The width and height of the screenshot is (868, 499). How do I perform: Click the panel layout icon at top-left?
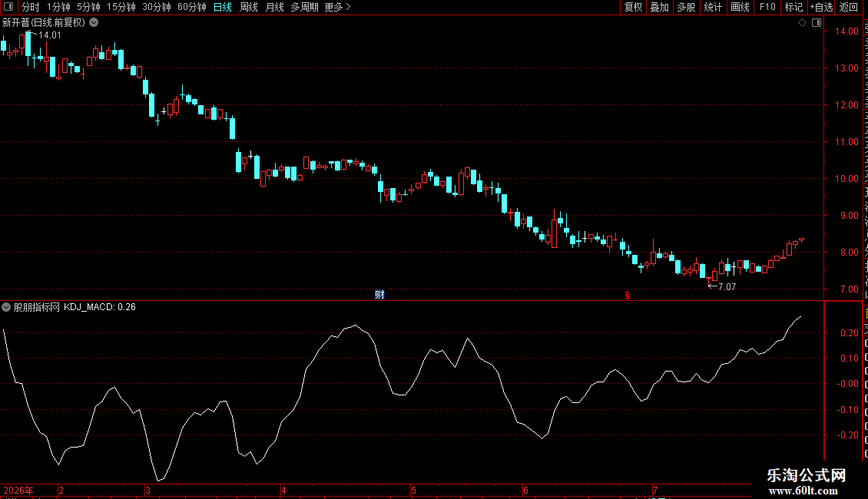[8, 7]
